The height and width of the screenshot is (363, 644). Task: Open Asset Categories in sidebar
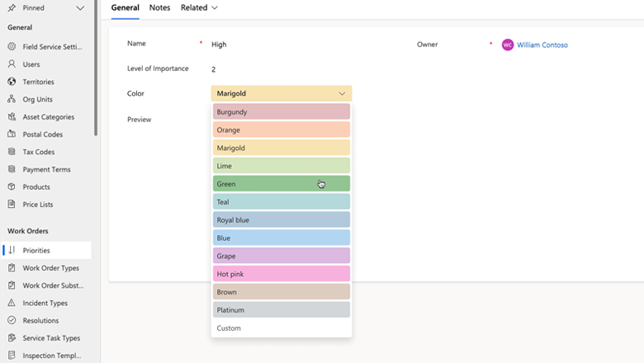point(49,117)
